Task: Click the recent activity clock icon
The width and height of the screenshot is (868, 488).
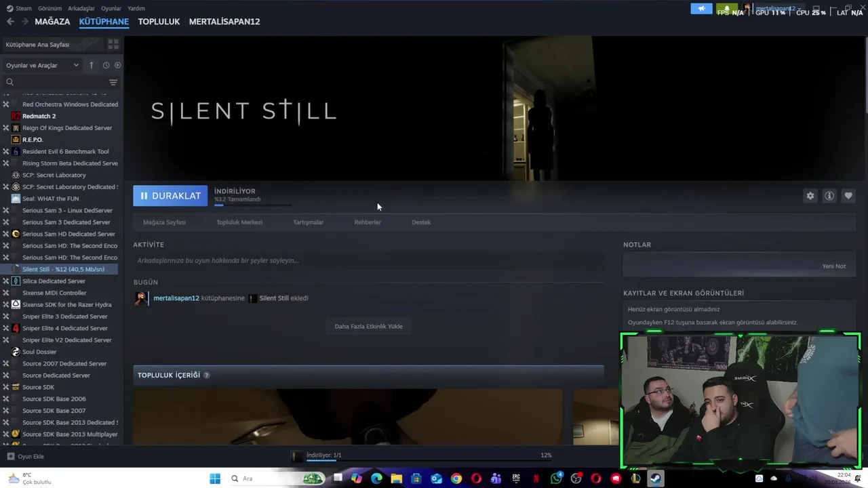Action: [106, 65]
